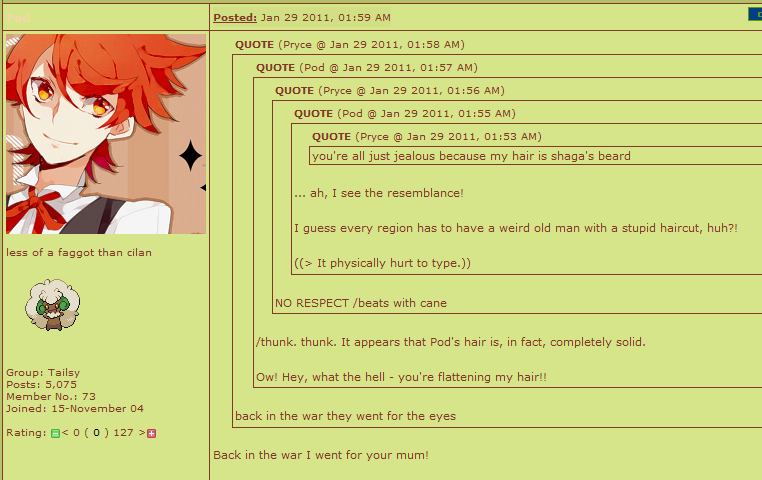Image resolution: width=762 pixels, height=480 pixels.
Task: Click the Whimsicott sprite under the avatar
Action: point(53,305)
